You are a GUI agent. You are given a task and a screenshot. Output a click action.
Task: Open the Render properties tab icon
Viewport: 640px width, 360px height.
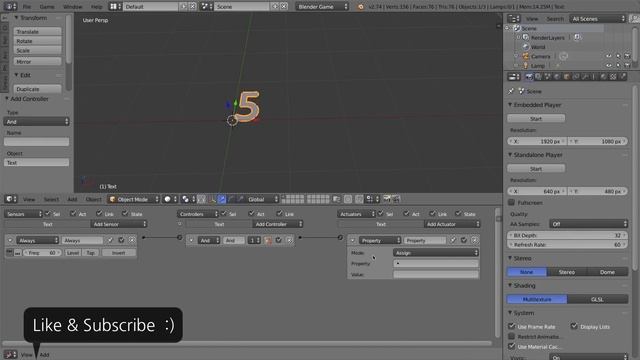[x=529, y=77]
